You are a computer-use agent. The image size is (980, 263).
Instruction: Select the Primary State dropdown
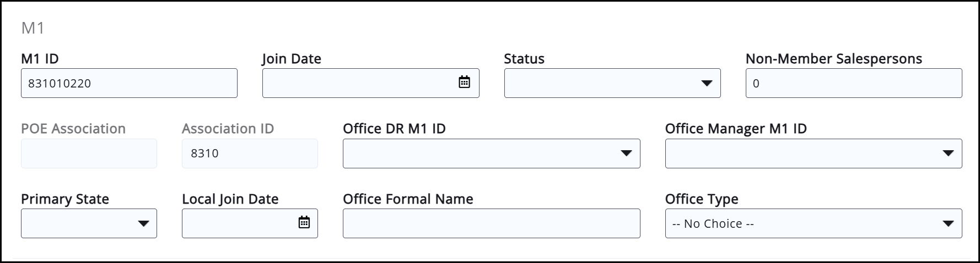tap(89, 223)
